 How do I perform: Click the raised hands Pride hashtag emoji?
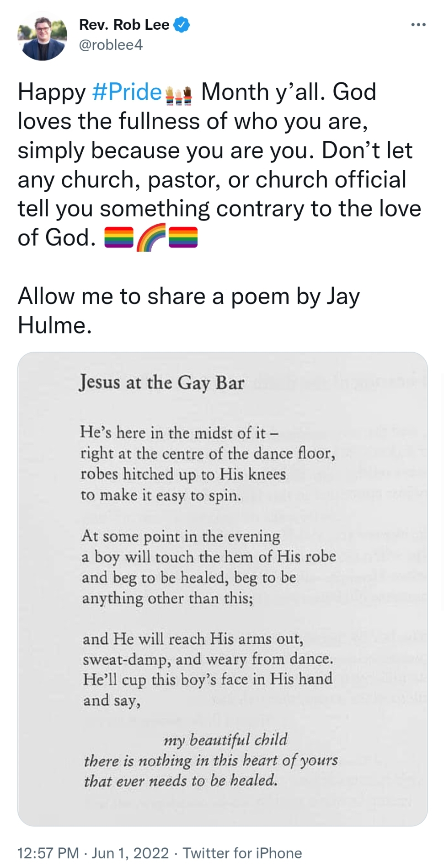pyautogui.click(x=178, y=94)
